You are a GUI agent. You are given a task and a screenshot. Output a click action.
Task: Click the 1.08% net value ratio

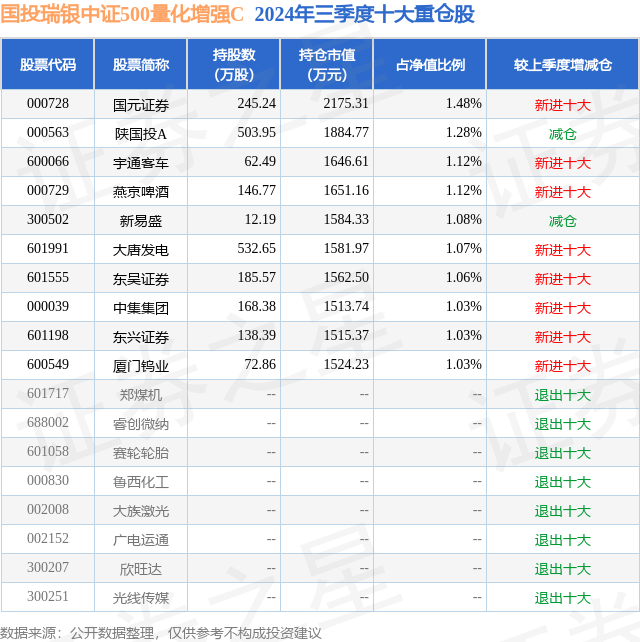click(x=464, y=220)
